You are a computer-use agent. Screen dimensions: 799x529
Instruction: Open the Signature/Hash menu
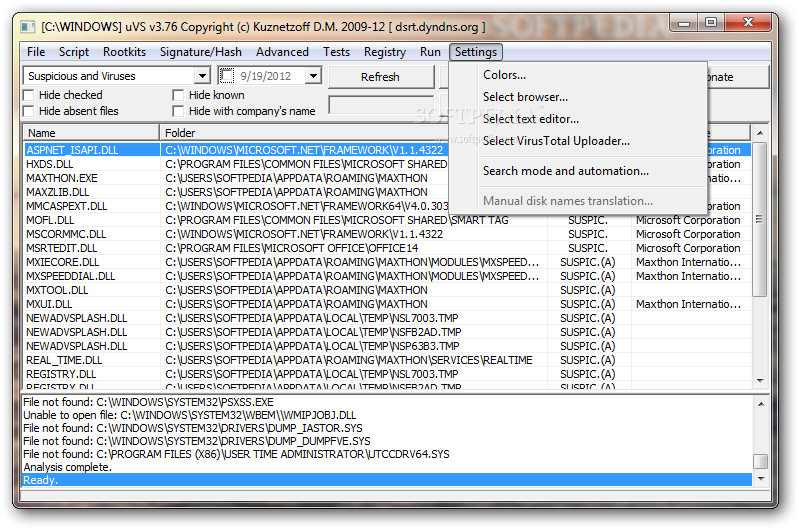(201, 52)
